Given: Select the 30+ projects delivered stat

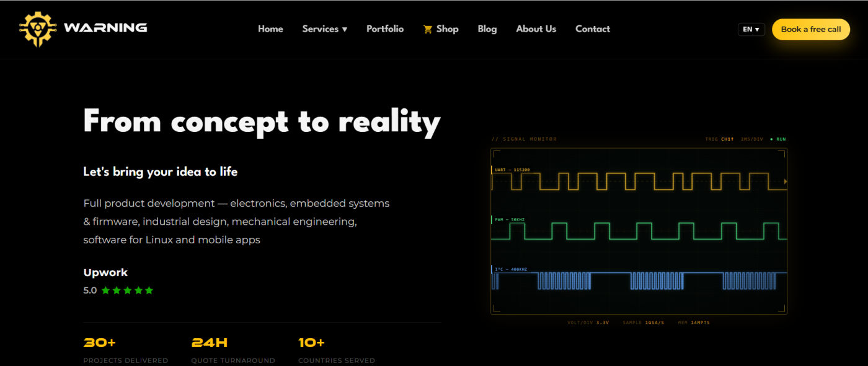Looking at the screenshot, I should pyautogui.click(x=126, y=350).
